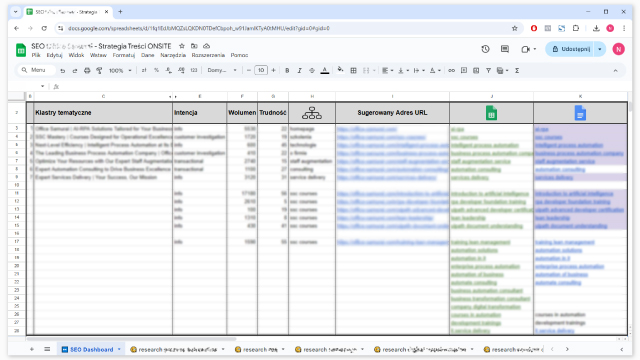Open Google Sheets home icon
The image size is (640, 360).
tap(21, 50)
